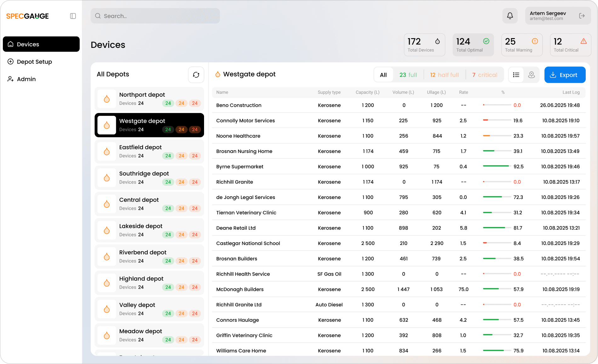This screenshot has height=364, width=598.
Task: Collapse the sidebar panel icon
Action: pyautogui.click(x=73, y=16)
